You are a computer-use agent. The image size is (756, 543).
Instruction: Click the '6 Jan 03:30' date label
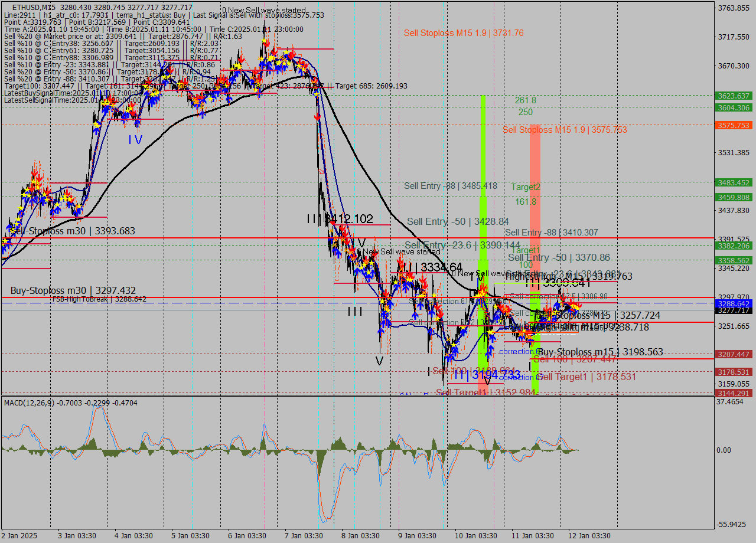(247, 536)
